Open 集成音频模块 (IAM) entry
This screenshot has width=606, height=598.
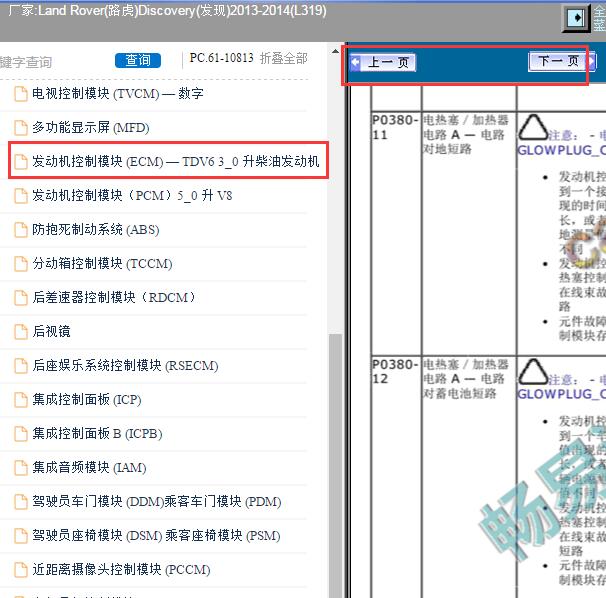pos(89,468)
